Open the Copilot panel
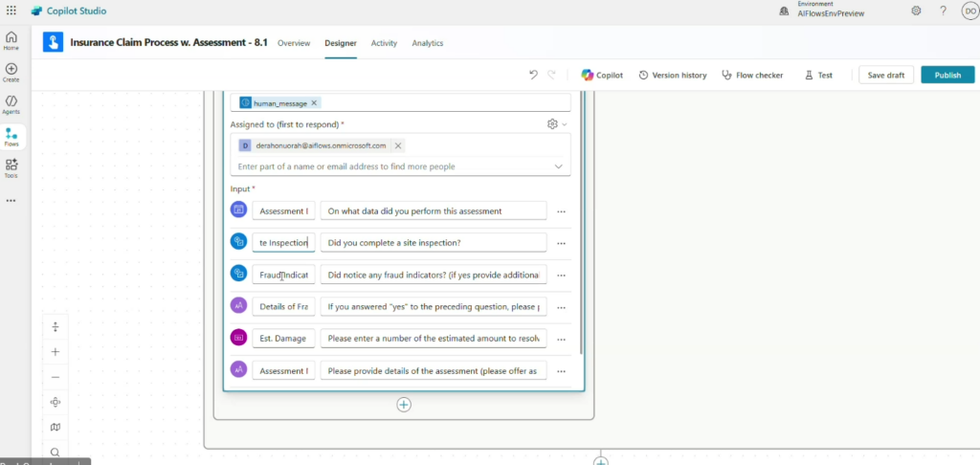 [602, 75]
